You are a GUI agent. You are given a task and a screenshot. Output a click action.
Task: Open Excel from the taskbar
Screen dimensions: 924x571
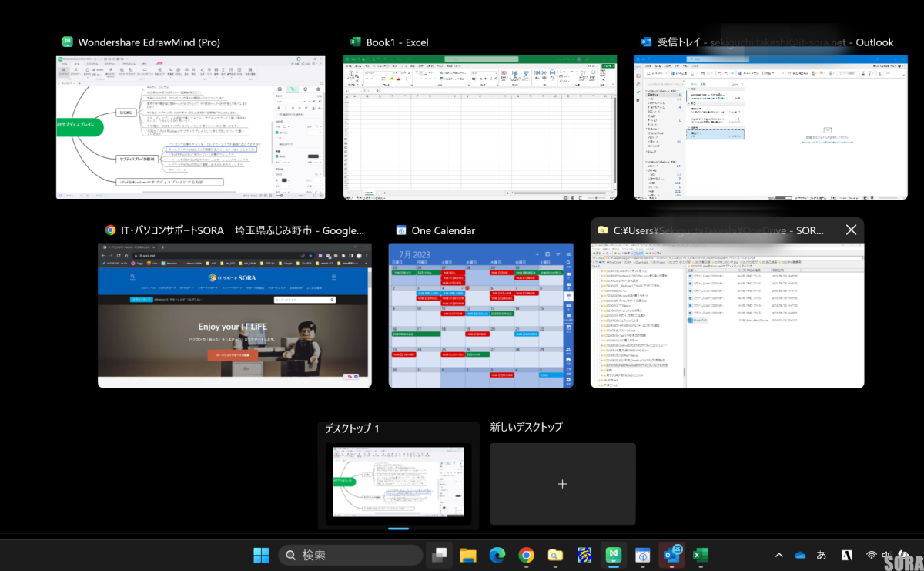700,555
